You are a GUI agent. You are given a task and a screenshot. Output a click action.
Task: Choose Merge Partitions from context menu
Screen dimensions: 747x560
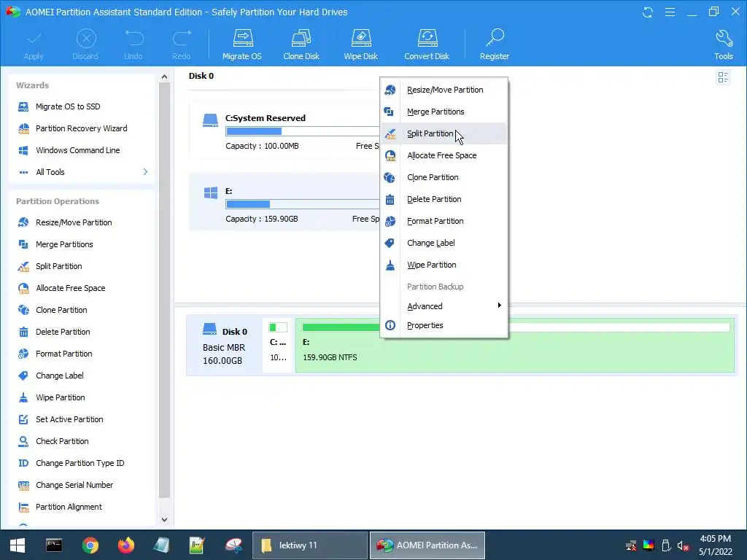pyautogui.click(x=444, y=112)
